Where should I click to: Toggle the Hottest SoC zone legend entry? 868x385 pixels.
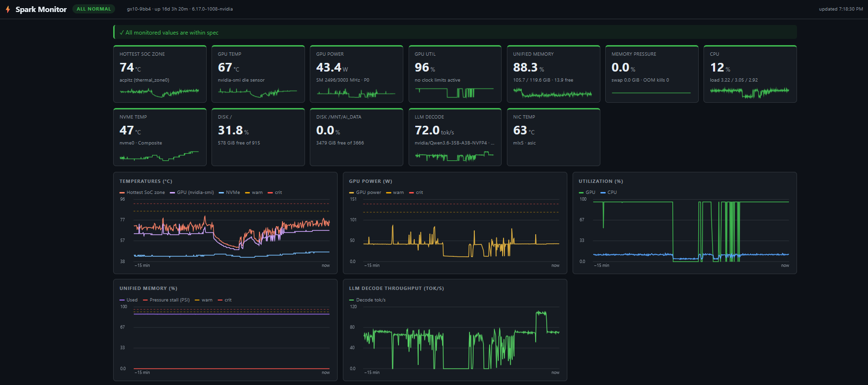pyautogui.click(x=142, y=192)
